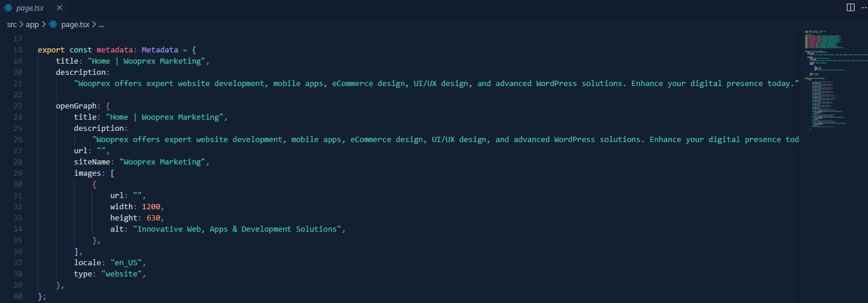Click the export keyword on line 18
The height and width of the screenshot is (303, 868).
tap(51, 50)
